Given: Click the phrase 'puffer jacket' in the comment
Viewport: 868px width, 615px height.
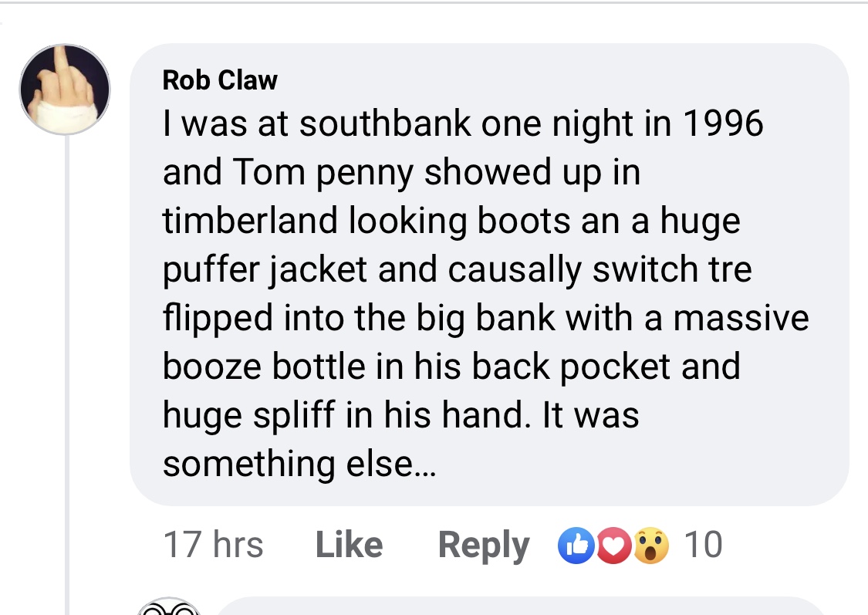Looking at the screenshot, I should tap(265, 269).
